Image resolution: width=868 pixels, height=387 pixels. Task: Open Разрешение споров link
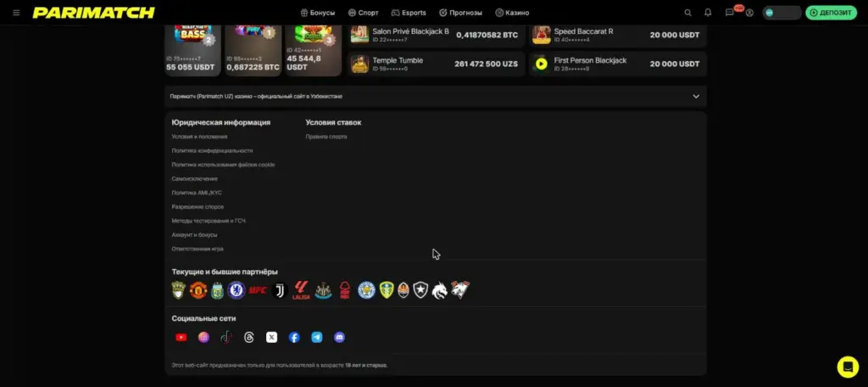click(x=198, y=207)
